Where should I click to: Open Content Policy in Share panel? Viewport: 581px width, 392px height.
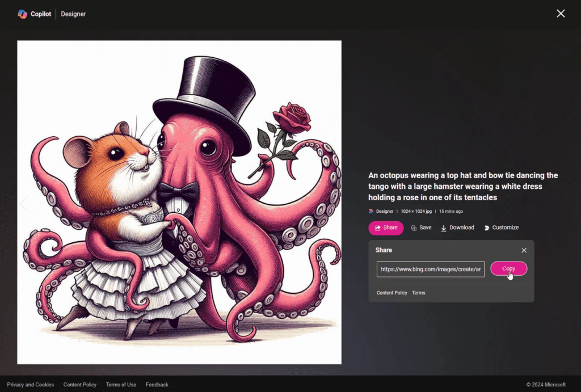[391, 293]
